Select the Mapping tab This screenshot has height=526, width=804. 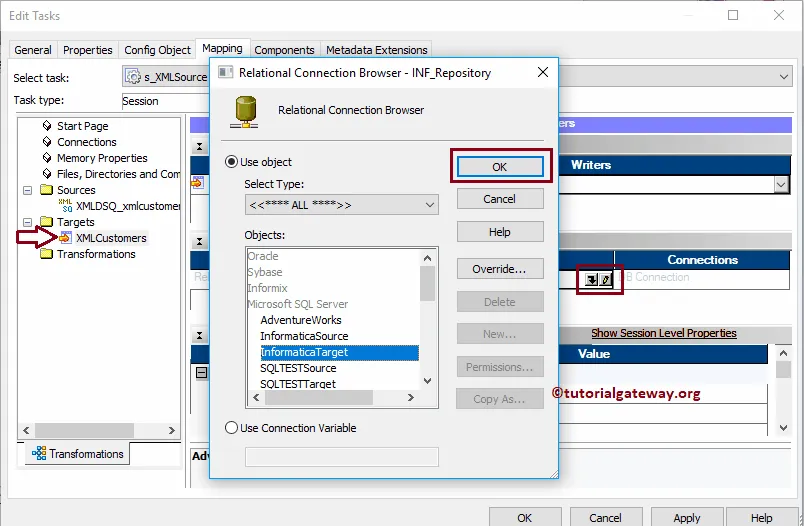tap(222, 48)
